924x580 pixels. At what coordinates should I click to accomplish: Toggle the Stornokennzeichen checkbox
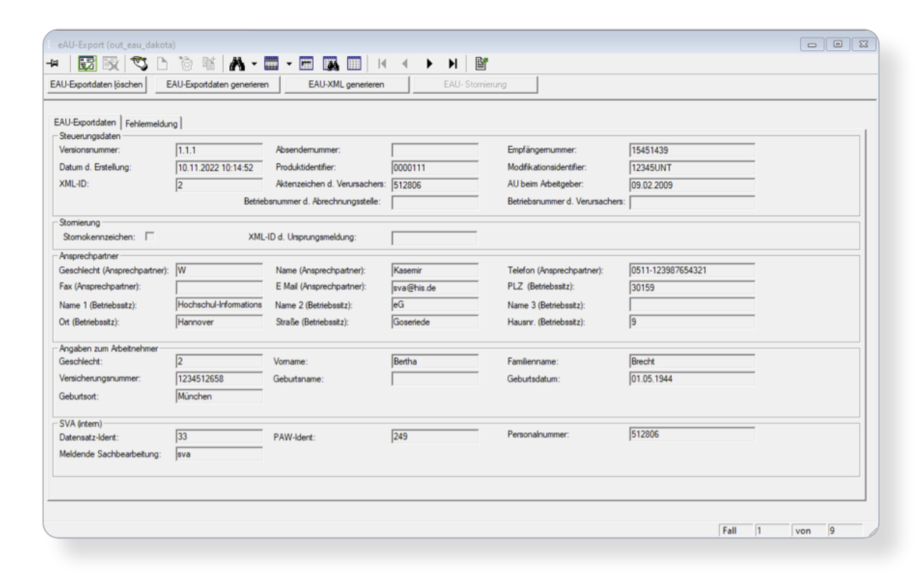pyautogui.click(x=150, y=236)
